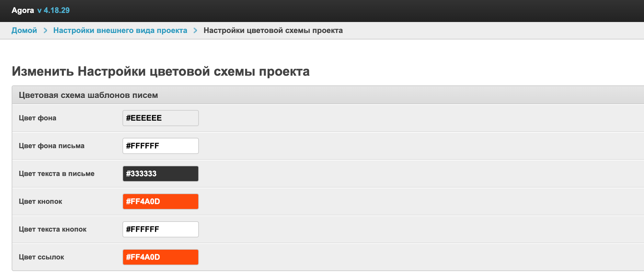
Task: Open the Цвет кнопок orange color swatch
Action: pos(160,202)
